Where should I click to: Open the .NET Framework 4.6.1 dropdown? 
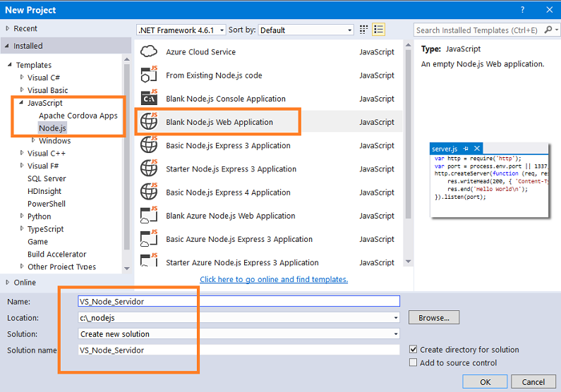click(181, 30)
